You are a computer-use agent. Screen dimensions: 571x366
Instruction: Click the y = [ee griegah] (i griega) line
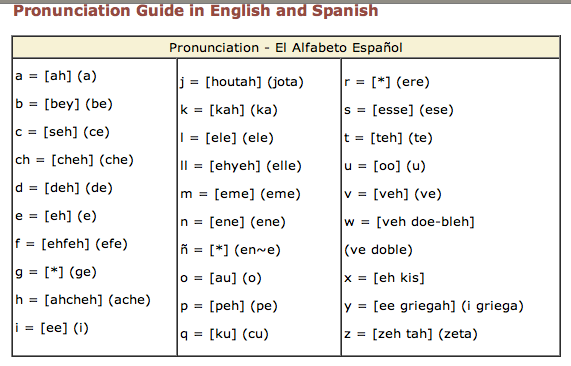click(434, 306)
